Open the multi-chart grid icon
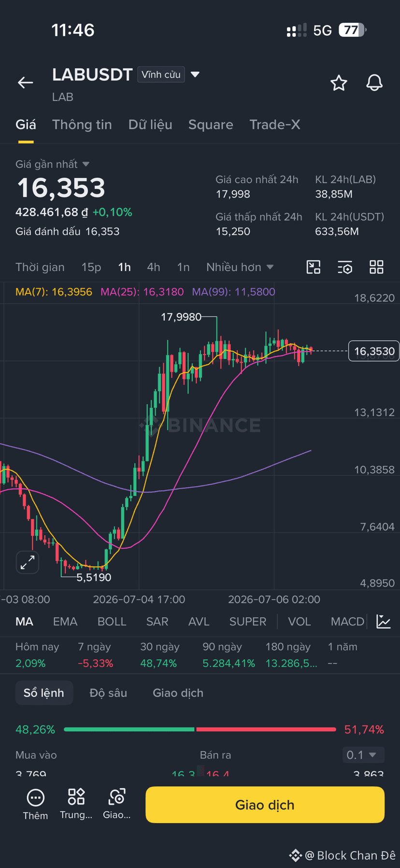This screenshot has width=400, height=868. (x=376, y=267)
